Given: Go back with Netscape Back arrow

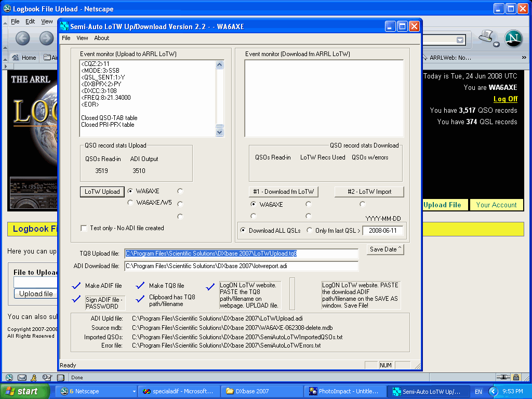Looking at the screenshot, I should click(22, 38).
